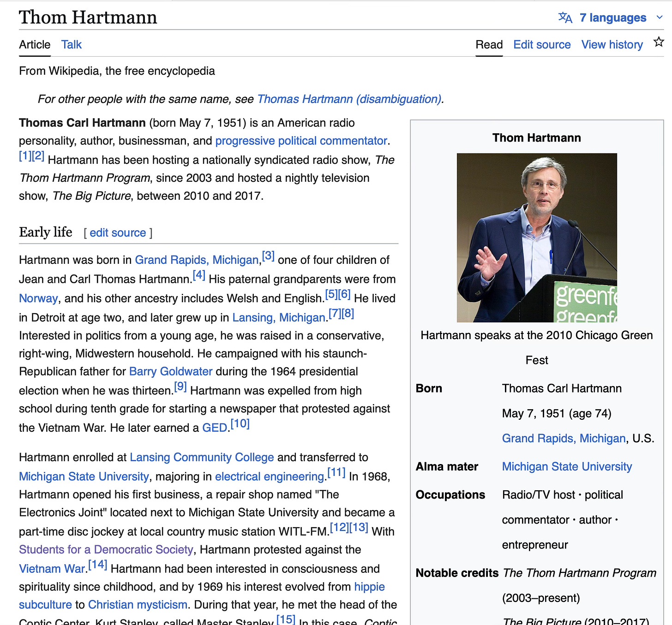Click the infobox title Thom Hartmann
Image resolution: width=672 pixels, height=625 pixels.
[x=537, y=138]
